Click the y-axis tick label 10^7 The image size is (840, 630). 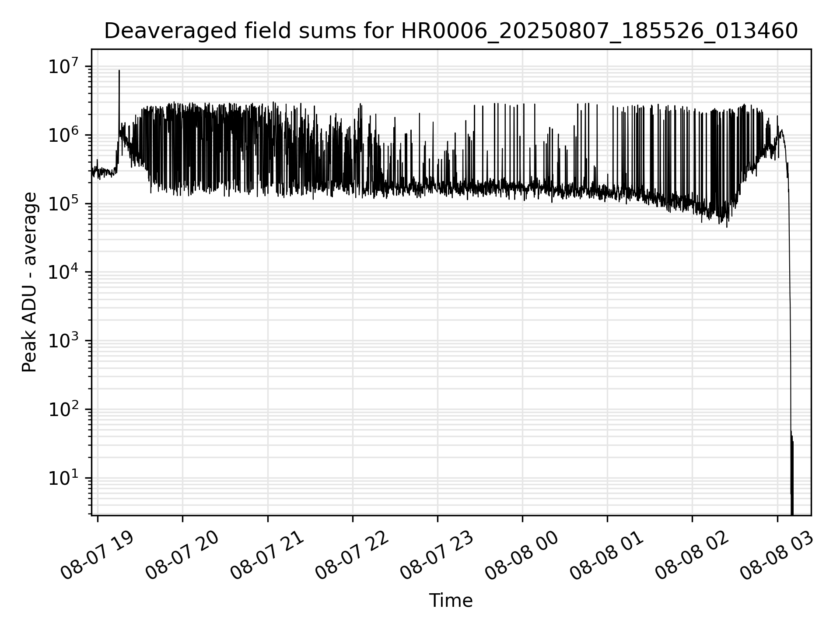(x=64, y=66)
